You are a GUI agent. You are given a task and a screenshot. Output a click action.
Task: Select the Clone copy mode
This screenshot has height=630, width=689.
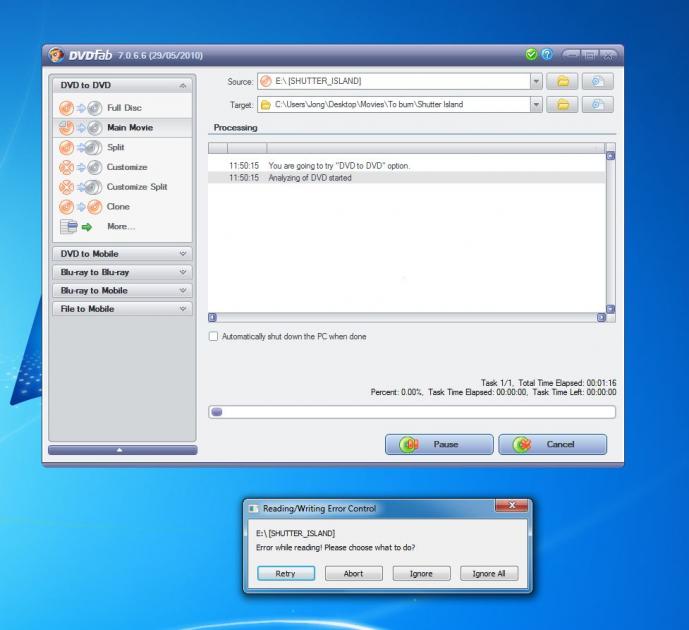coord(122,206)
